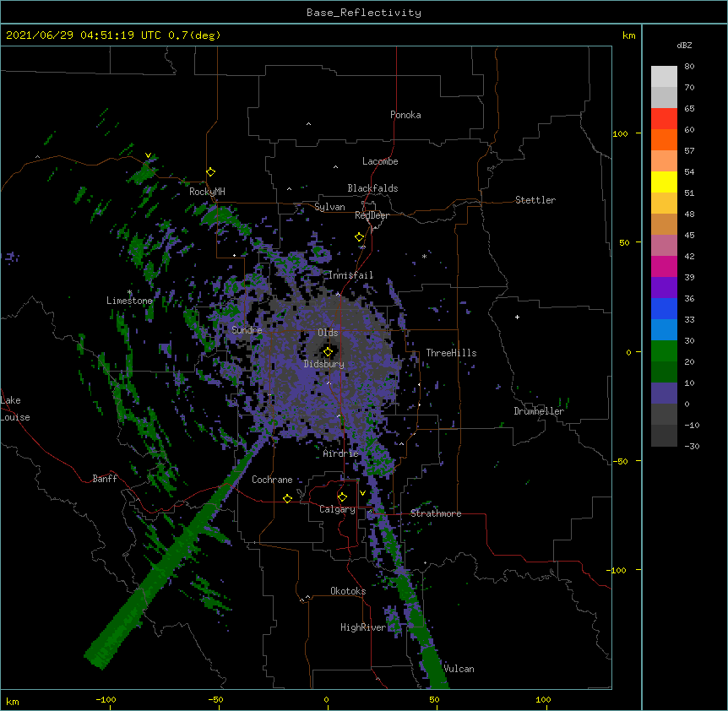Click the bright green 30-20 dBZ legend swatch

[664, 351]
